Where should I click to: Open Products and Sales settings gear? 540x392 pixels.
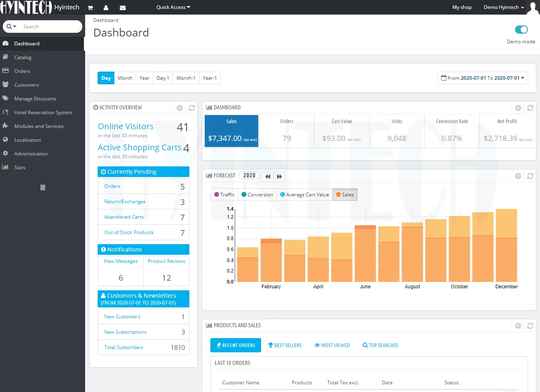coord(518,326)
